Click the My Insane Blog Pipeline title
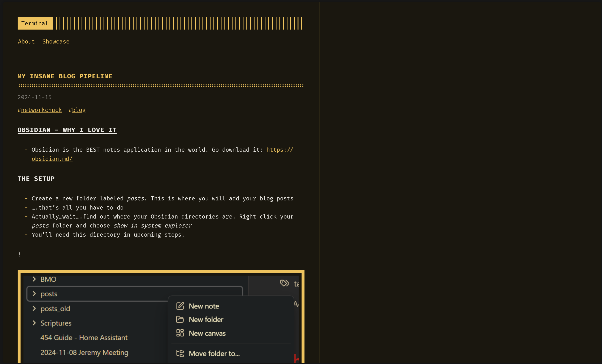 coord(65,76)
